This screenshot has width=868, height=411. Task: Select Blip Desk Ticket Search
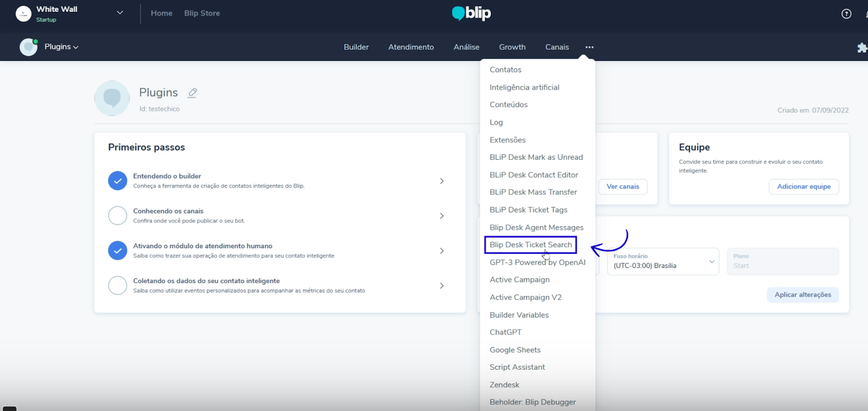pyautogui.click(x=531, y=245)
